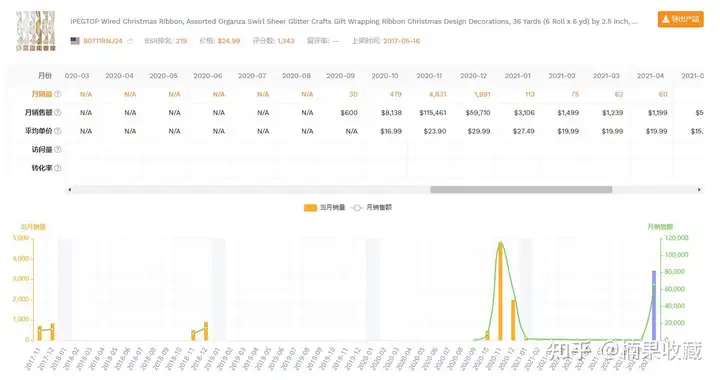Click the orange export product button
The height and width of the screenshot is (380, 720).
click(x=680, y=19)
